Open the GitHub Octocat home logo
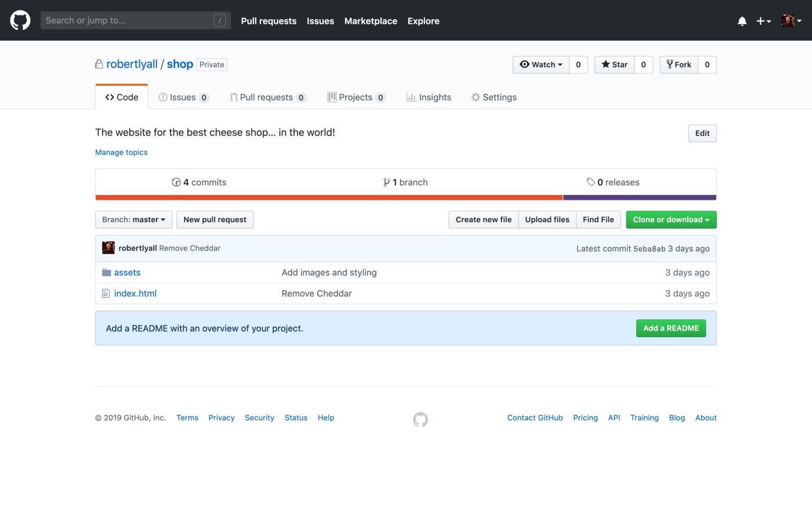 pyautogui.click(x=20, y=20)
